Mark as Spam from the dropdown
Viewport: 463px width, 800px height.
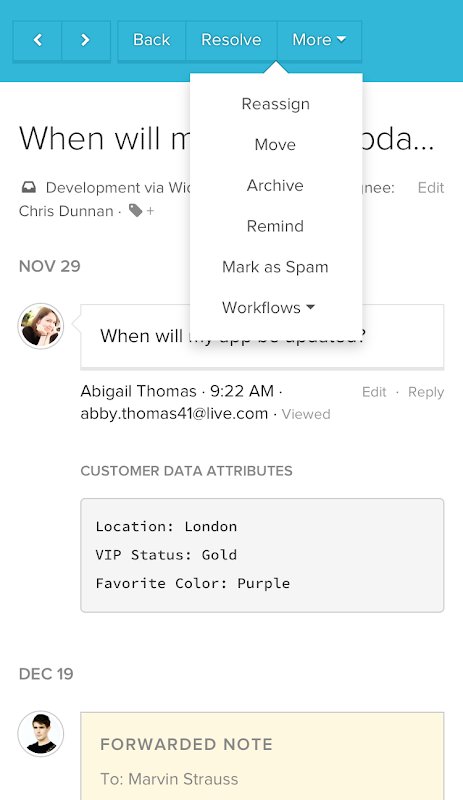tap(275, 267)
